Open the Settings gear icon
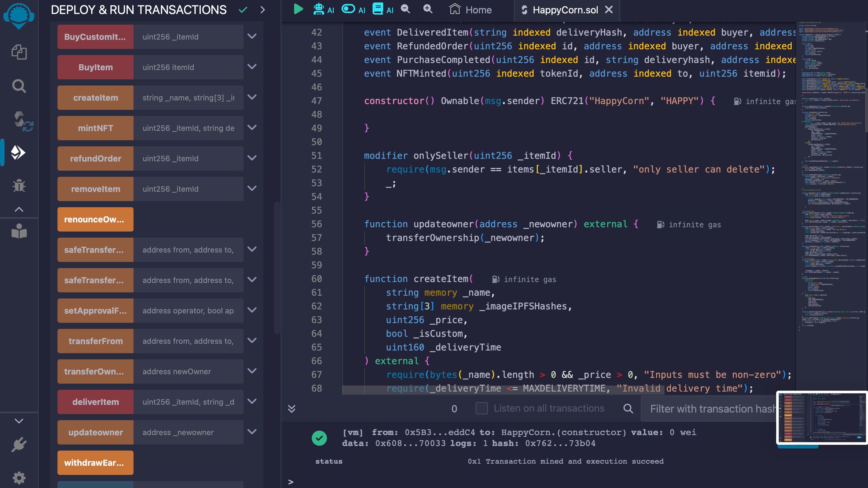Viewport: 868px width, 488px height. (x=19, y=478)
